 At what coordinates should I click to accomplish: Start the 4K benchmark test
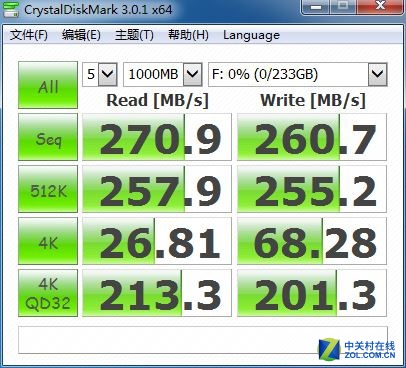[x=48, y=241]
